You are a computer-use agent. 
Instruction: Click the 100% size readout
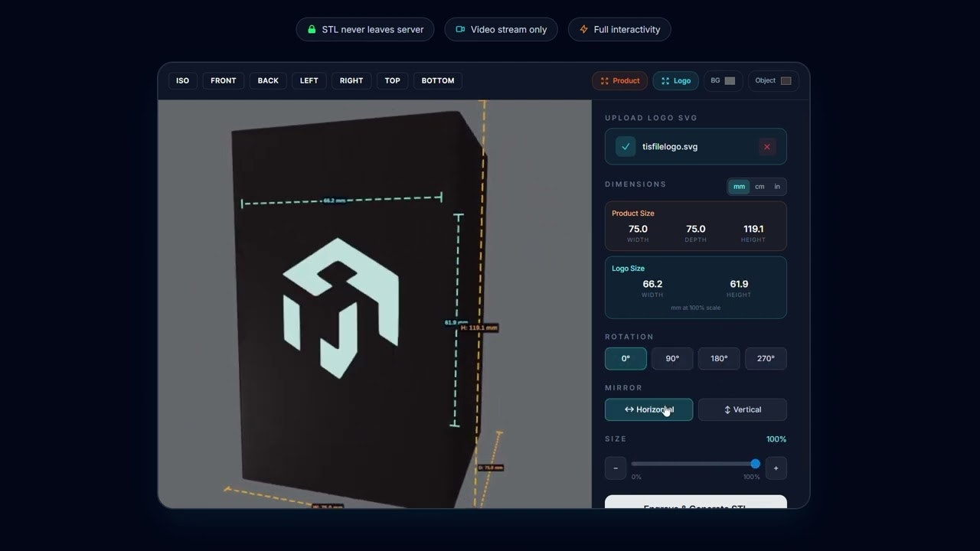click(776, 439)
